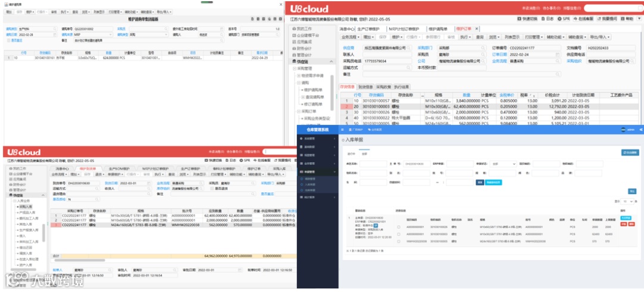Click the lookup magnifier in the 库存组织 field

click(202, 188)
